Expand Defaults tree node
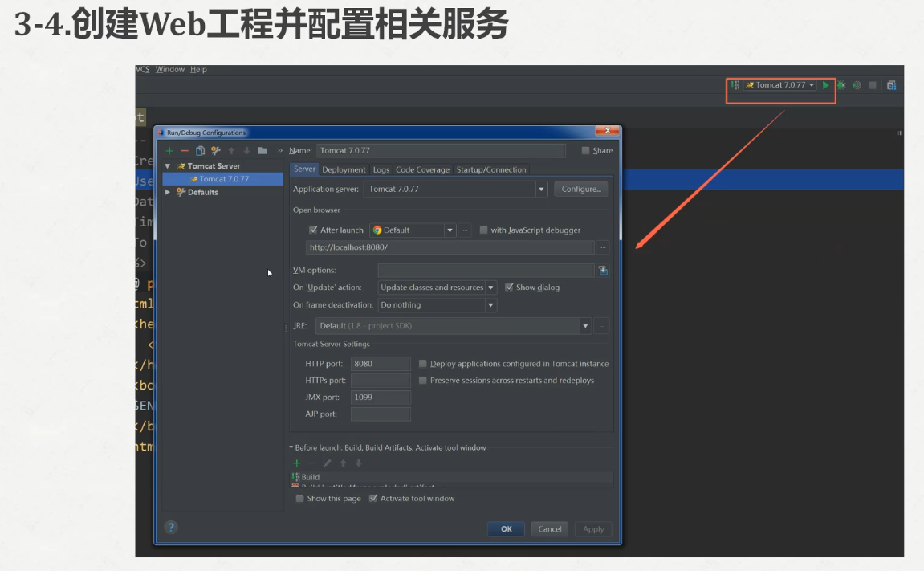924x571 pixels. click(168, 192)
